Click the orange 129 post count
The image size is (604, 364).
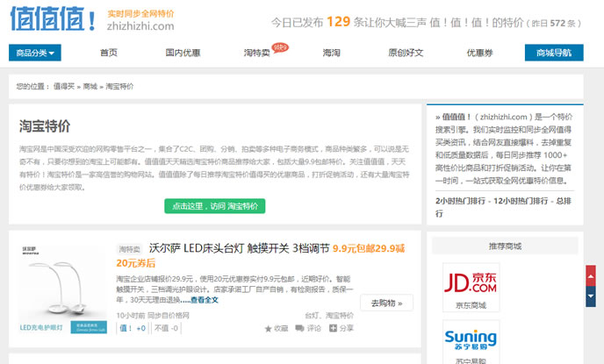click(x=338, y=22)
